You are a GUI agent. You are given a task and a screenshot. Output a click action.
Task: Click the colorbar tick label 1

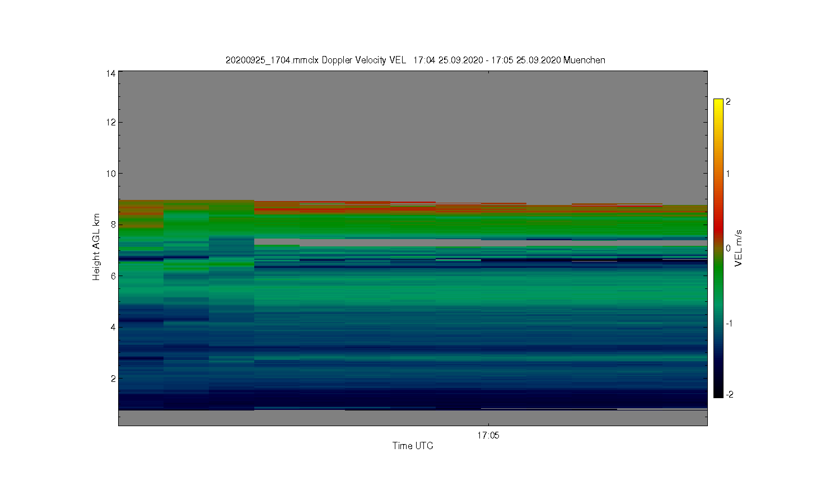[x=728, y=174]
